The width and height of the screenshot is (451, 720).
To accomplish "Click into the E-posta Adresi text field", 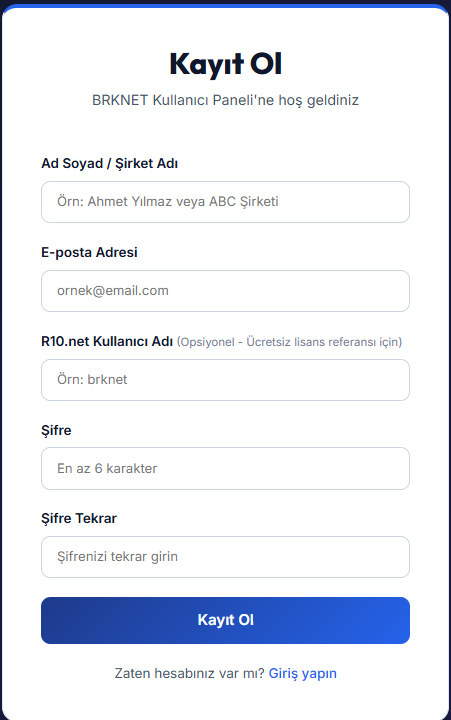I will [225, 291].
